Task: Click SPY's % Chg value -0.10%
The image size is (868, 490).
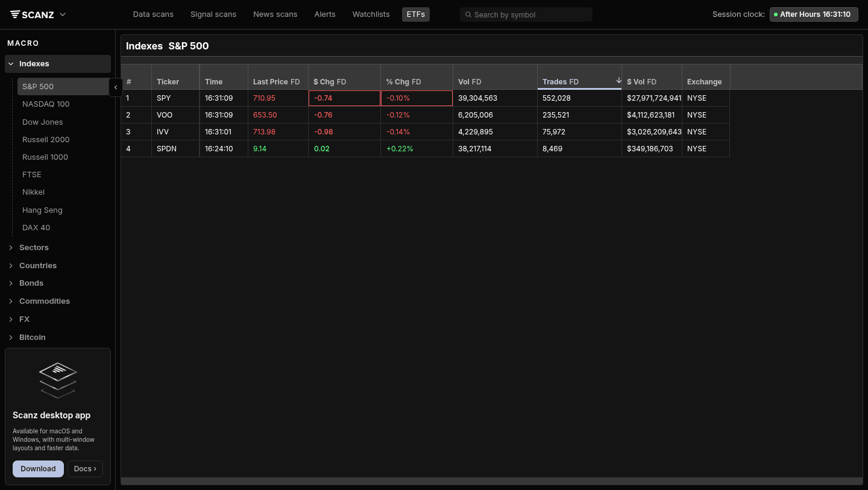Action: 417,98
